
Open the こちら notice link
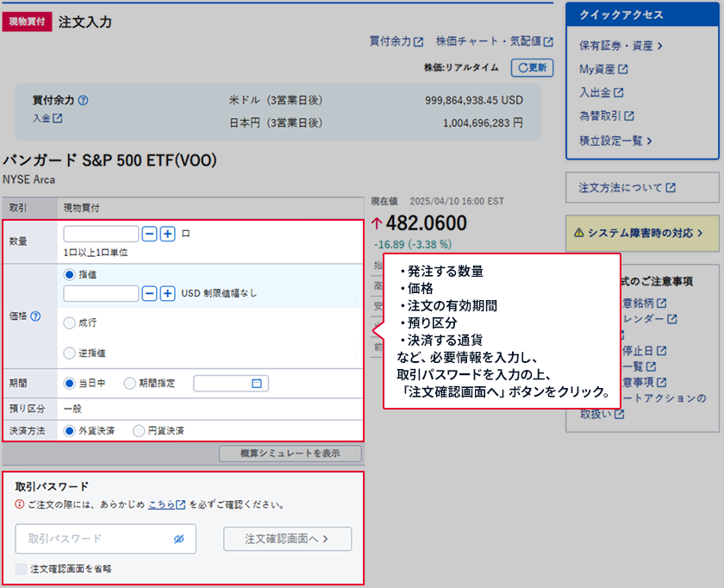point(166,505)
